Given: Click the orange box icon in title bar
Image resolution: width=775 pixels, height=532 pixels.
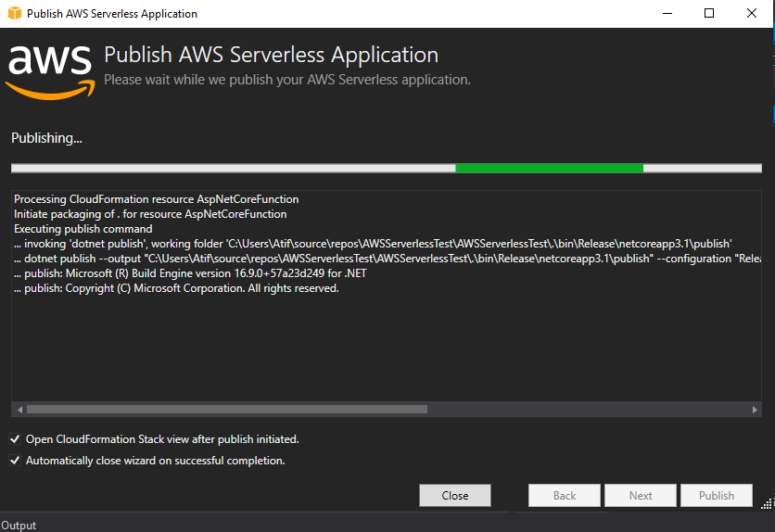Looking at the screenshot, I should coord(15,13).
